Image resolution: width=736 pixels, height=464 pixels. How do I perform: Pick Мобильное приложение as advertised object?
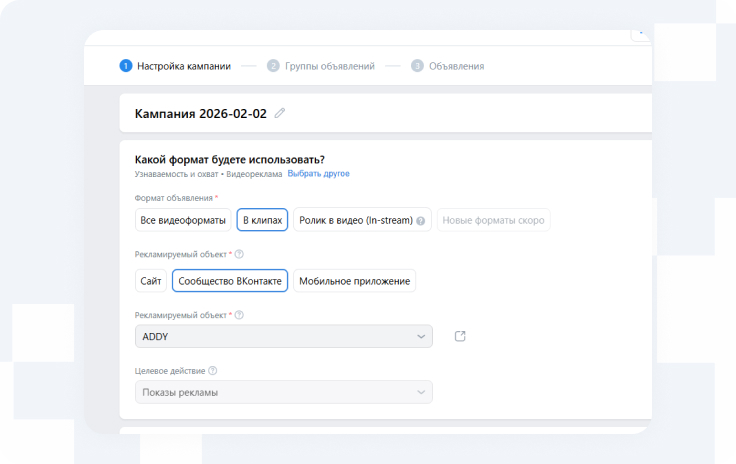354,281
